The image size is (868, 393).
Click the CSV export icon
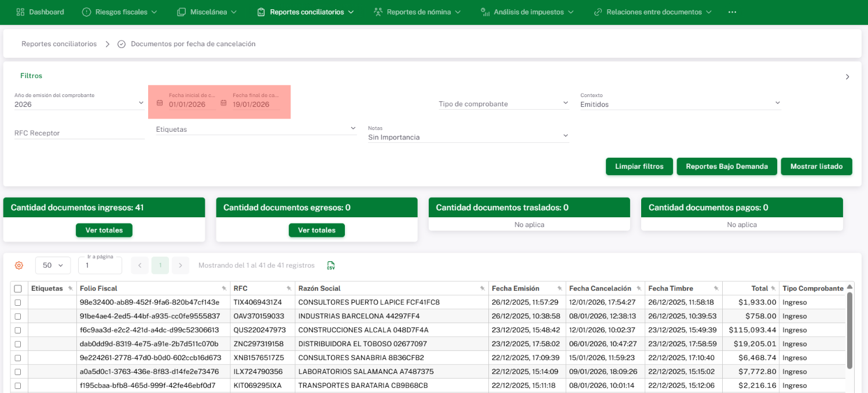coord(331,265)
